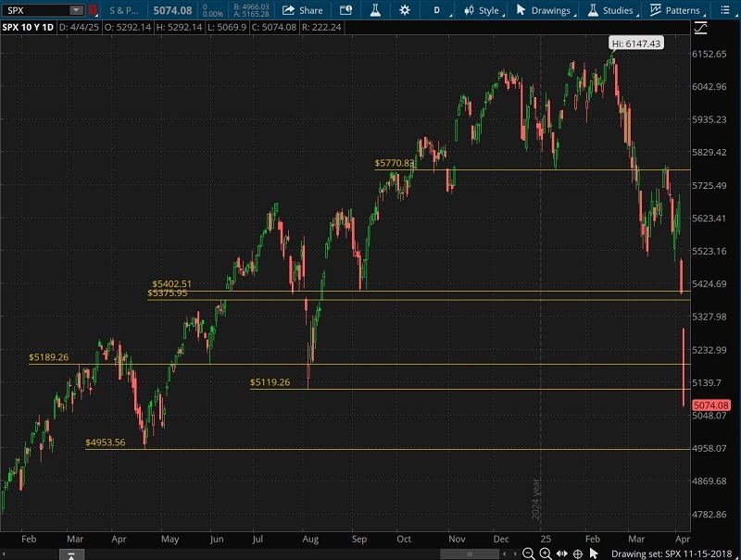741x560 pixels.
Task: Click the list menu icon at top right
Action: click(727, 10)
